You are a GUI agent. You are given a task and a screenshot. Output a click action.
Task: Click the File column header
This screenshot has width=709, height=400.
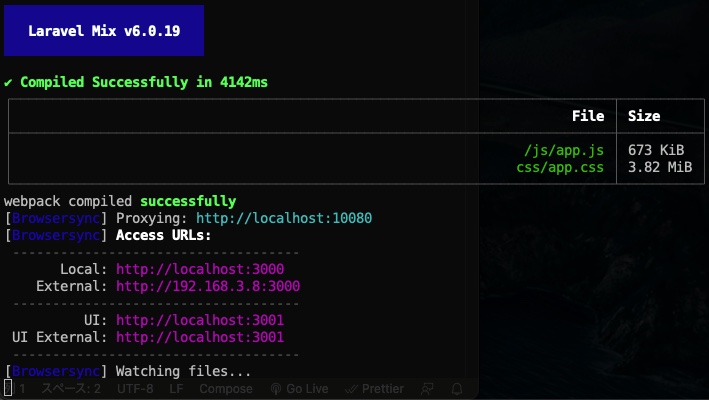tap(588, 116)
